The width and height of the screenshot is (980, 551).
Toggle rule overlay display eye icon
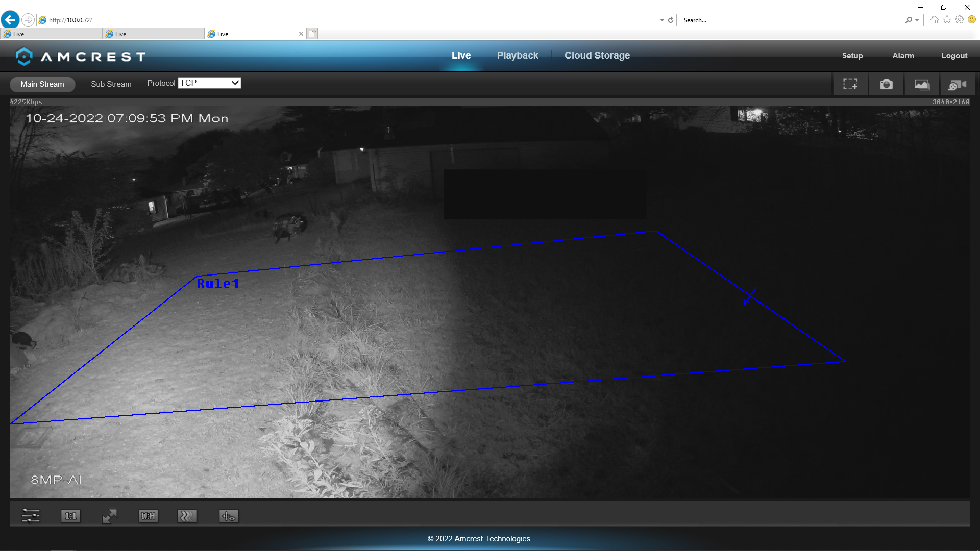pyautogui.click(x=228, y=516)
